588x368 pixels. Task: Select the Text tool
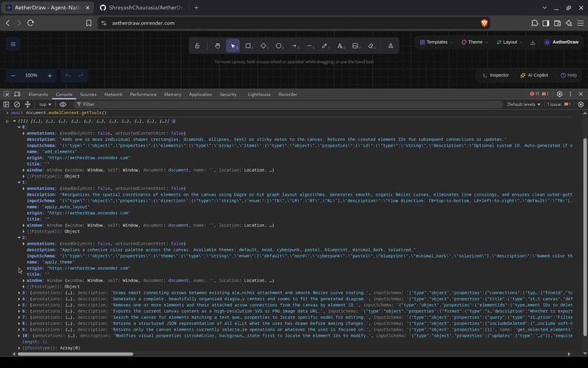click(x=340, y=46)
